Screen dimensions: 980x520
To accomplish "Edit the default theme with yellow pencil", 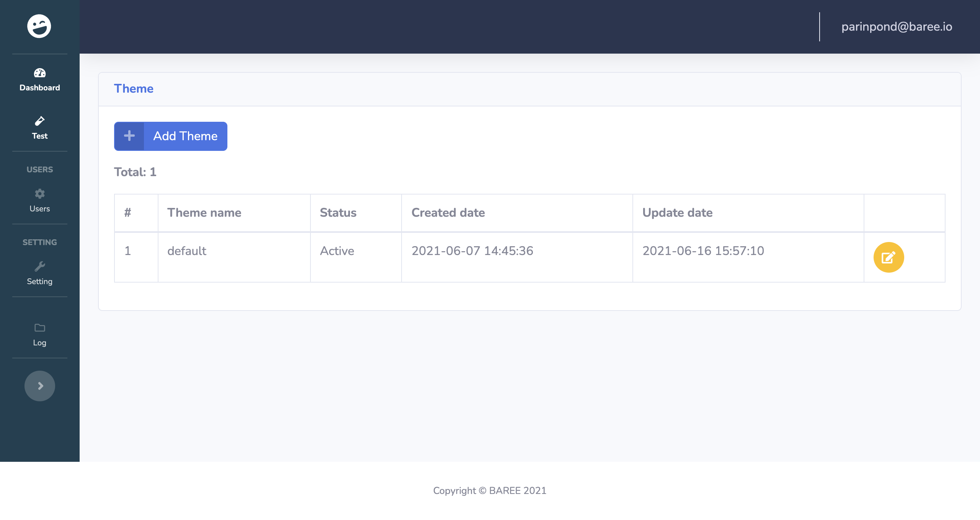I will coord(889,257).
